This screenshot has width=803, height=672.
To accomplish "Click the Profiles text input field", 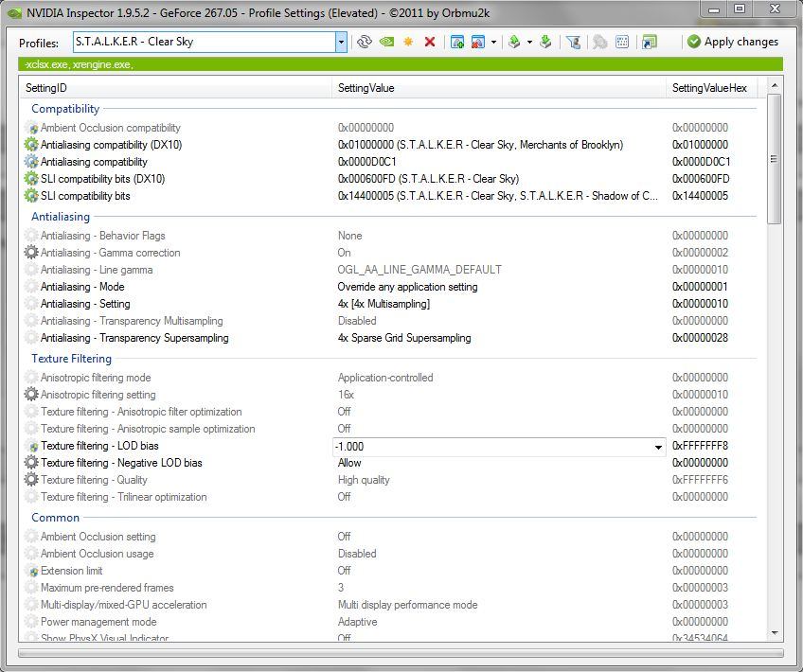I will coord(205,42).
